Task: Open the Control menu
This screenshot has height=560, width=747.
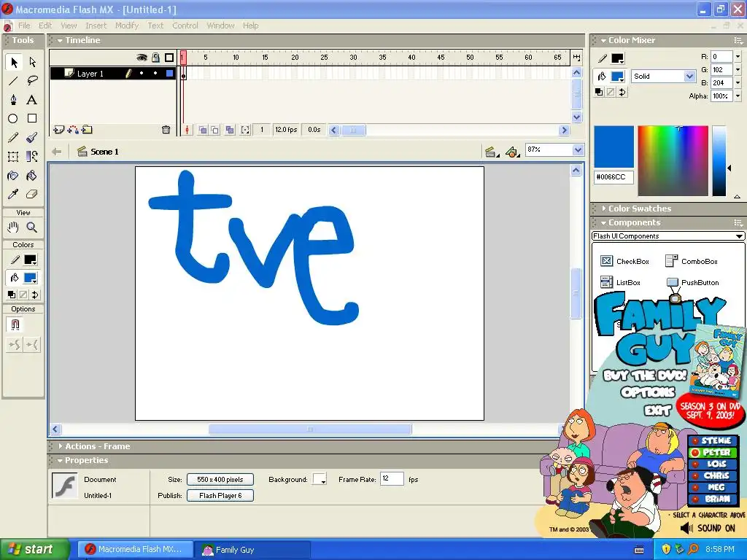Action: (185, 26)
